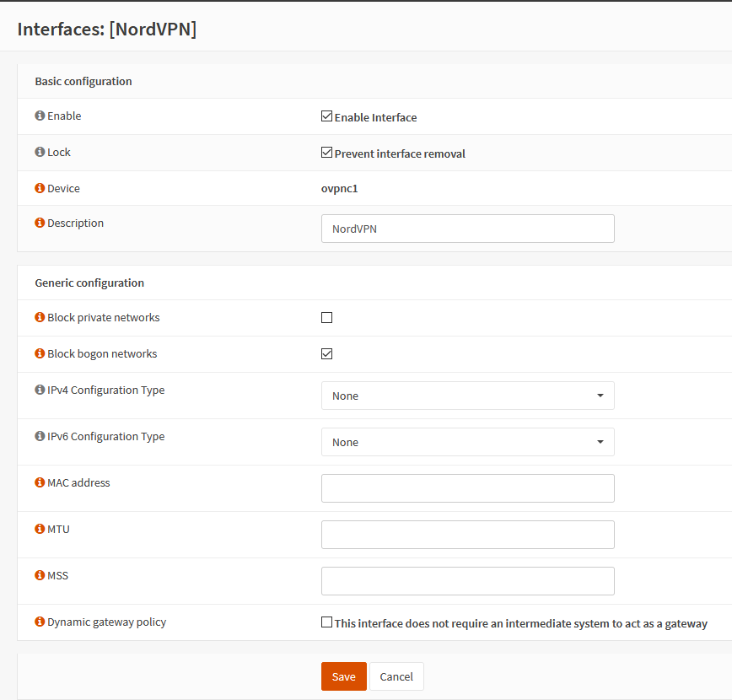This screenshot has width=732, height=700.
Task: Show help for Block bogon networks
Action: tap(40, 353)
